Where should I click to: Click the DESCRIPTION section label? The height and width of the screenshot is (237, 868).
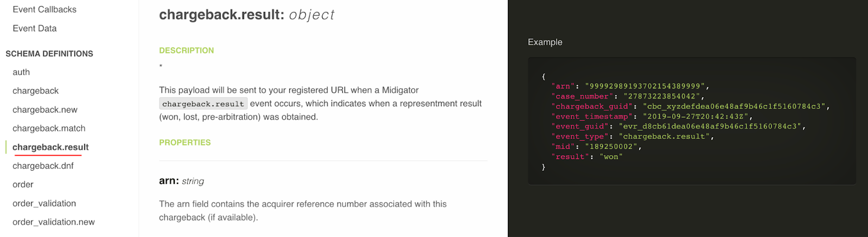187,50
